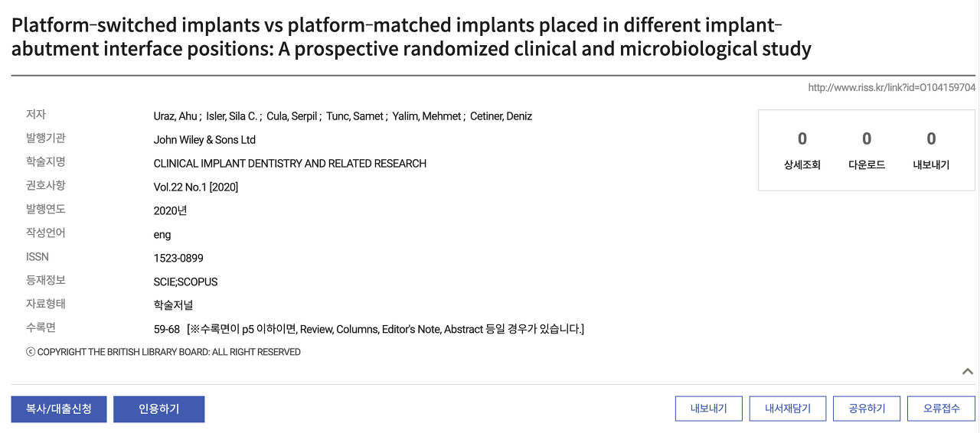Viewport: 980px width, 433px height.
Task: Open author link Uraz, Ahu
Action: [175, 116]
